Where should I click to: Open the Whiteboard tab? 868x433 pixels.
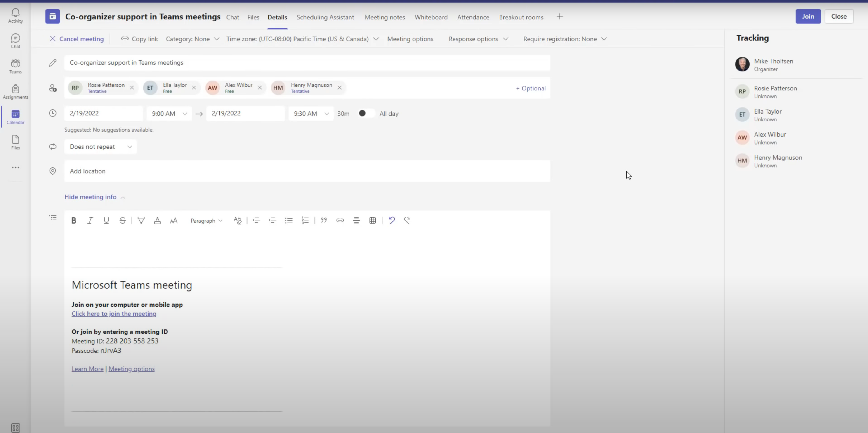[431, 17]
